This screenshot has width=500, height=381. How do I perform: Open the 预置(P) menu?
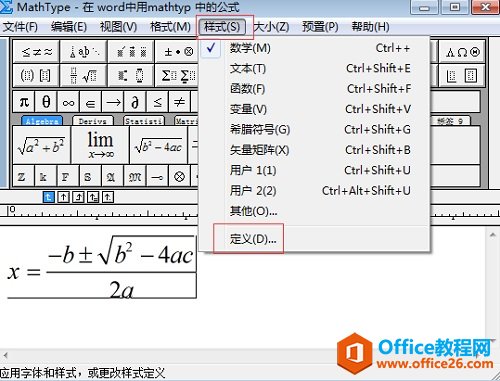(x=320, y=27)
